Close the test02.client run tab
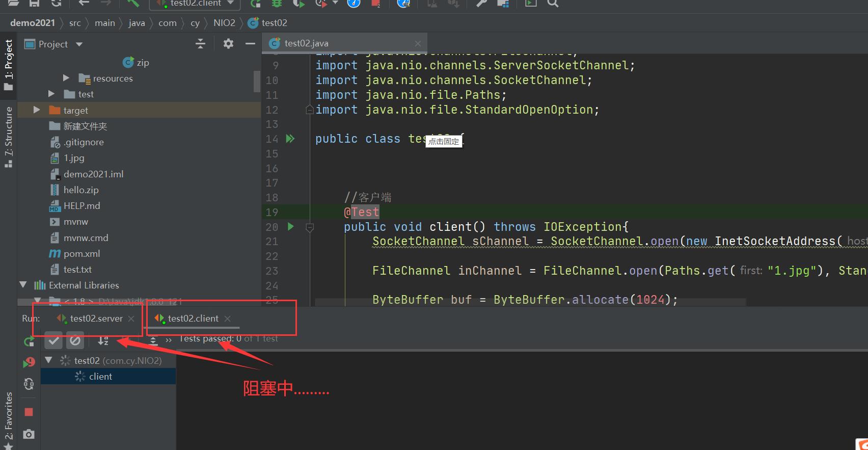 pos(227,319)
